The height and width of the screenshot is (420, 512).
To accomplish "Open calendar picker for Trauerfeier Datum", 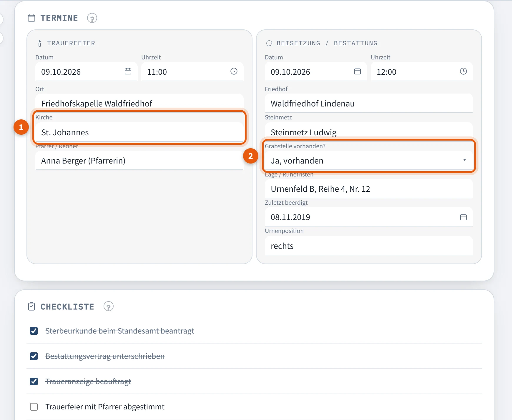I will 128,71.
